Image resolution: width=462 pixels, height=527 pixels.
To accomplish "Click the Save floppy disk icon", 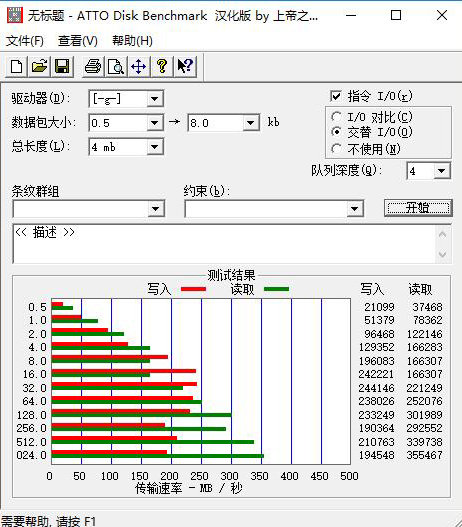I will point(62,66).
